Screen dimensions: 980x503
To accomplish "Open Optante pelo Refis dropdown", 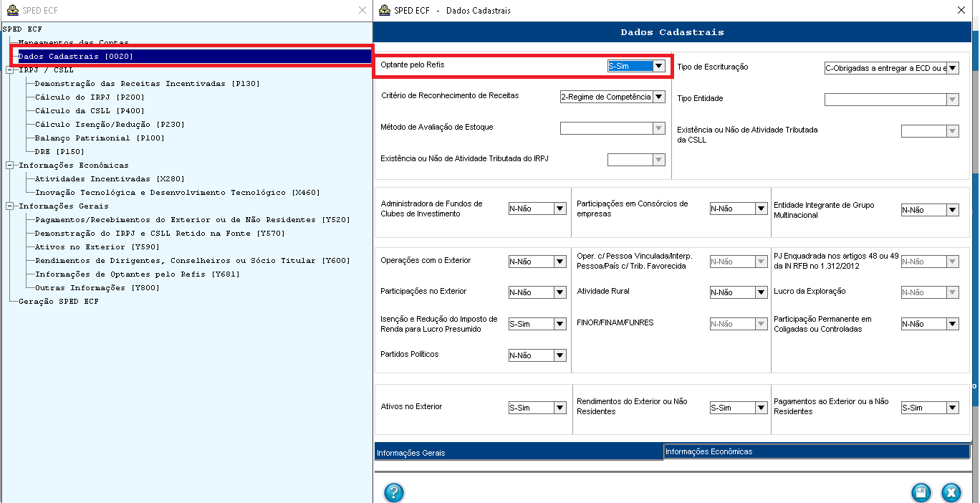I will click(x=659, y=66).
